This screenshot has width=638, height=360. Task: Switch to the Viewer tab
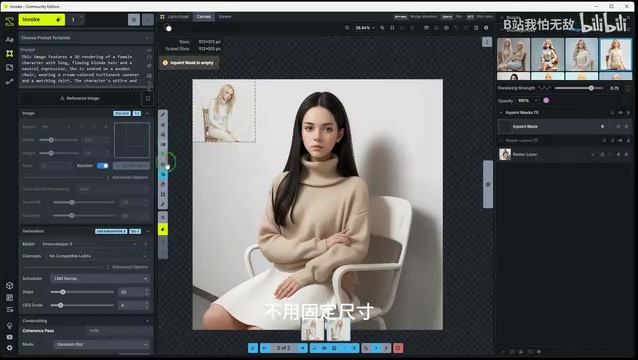coord(225,17)
